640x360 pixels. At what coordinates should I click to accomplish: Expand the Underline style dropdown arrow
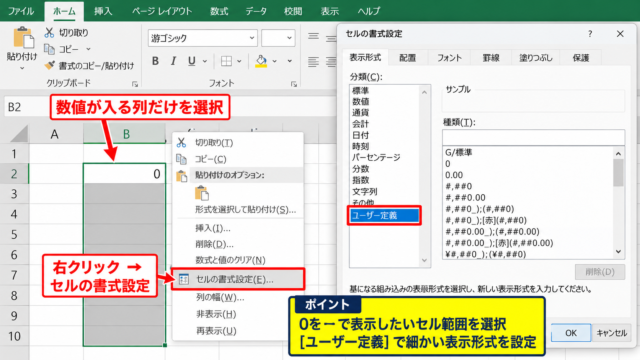205,61
